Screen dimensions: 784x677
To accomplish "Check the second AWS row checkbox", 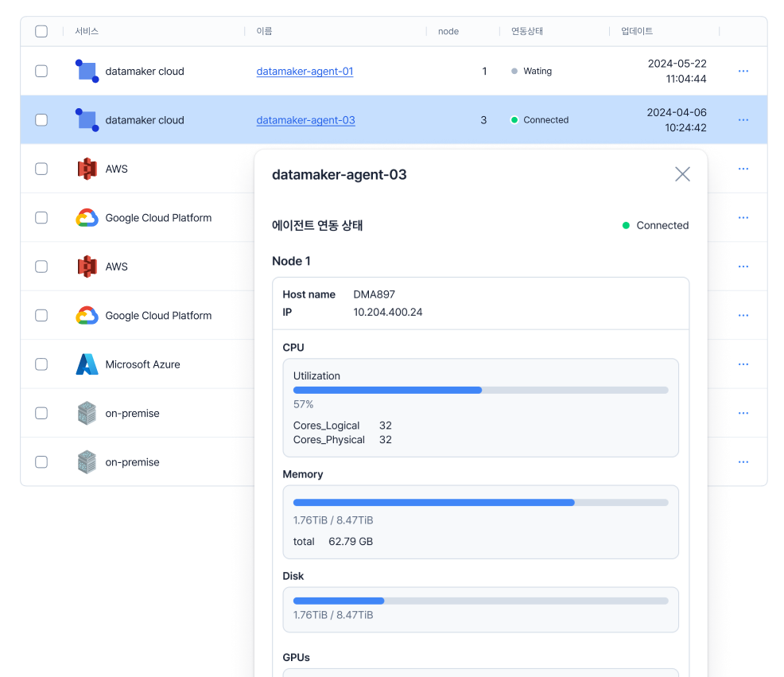I will [41, 267].
